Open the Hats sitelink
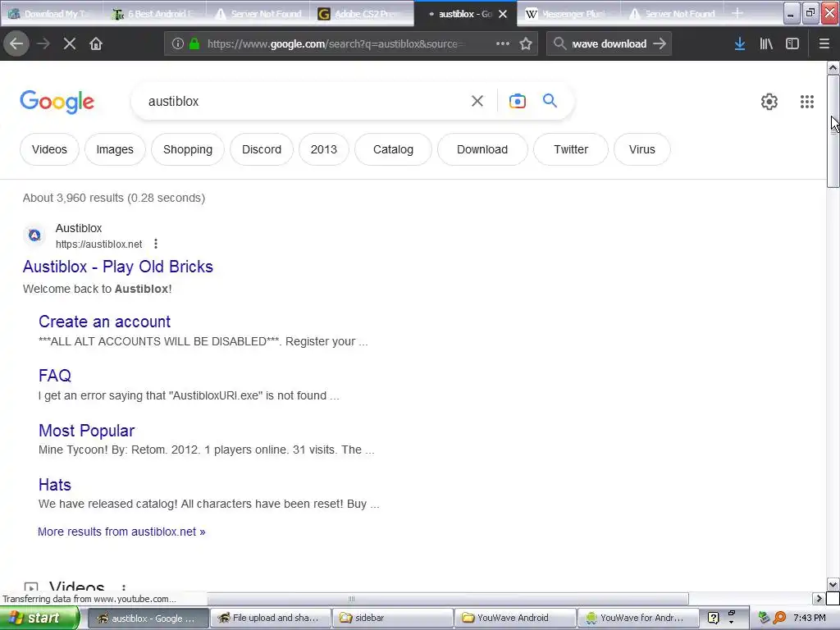 [x=55, y=485]
